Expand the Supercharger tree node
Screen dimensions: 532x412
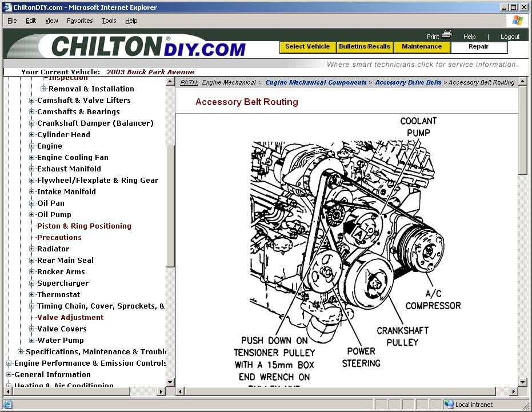click(x=32, y=283)
